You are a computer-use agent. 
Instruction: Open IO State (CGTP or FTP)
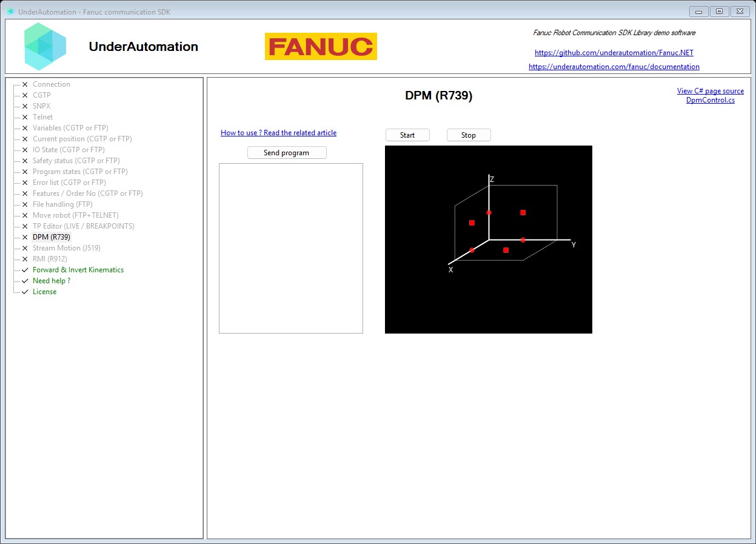[x=69, y=150]
